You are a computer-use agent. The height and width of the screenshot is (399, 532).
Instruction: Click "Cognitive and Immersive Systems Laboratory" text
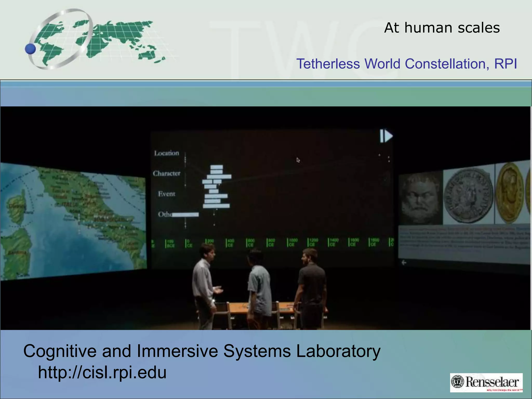pos(202,351)
